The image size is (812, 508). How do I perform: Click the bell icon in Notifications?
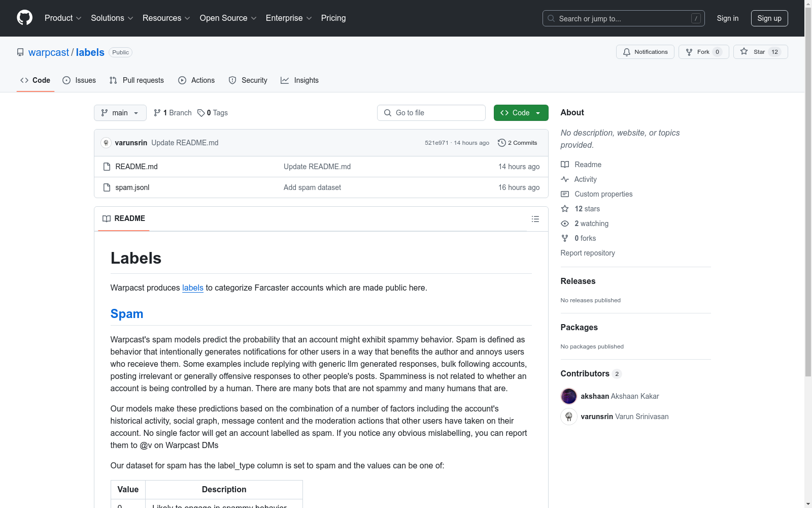pyautogui.click(x=627, y=52)
